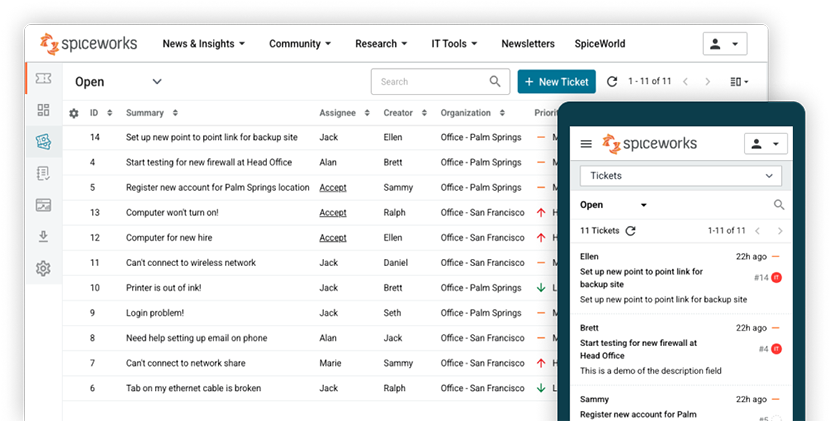Screen dimensions: 830x421
Task: Sort table by Creator column
Action: click(x=424, y=113)
